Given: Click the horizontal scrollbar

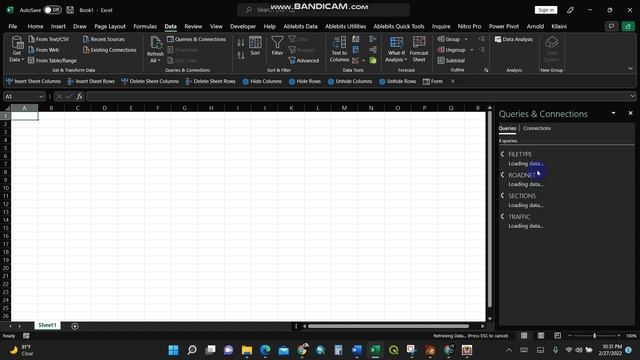Looking at the screenshot, I should (x=388, y=326).
